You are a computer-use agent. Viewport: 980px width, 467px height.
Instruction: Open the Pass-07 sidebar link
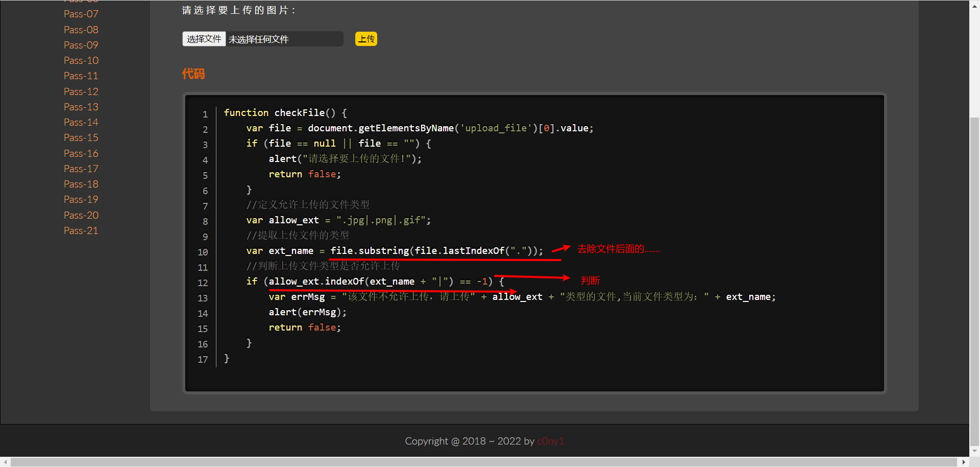(81, 14)
